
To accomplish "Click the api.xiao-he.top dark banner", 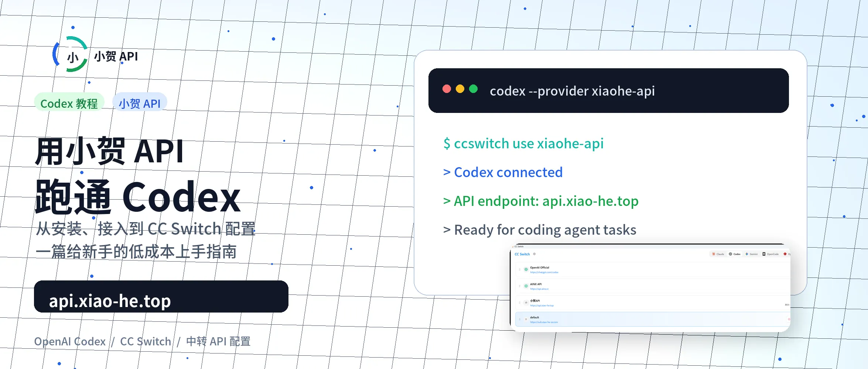I will [161, 297].
